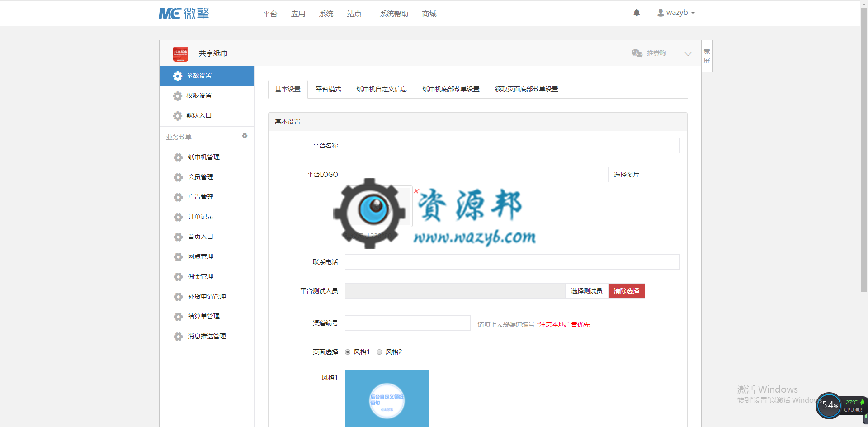Click the 选择测试员 button
The height and width of the screenshot is (427, 868).
point(586,291)
